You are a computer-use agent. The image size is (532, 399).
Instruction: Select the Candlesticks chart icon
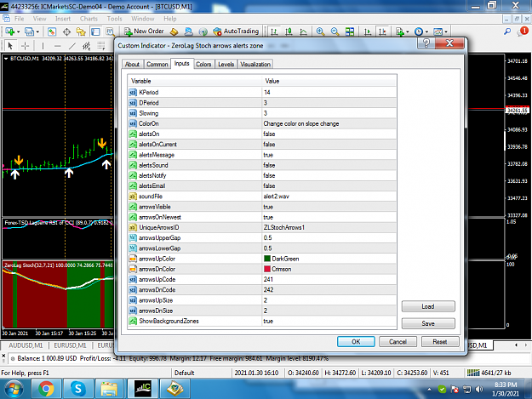pyautogui.click(x=289, y=31)
